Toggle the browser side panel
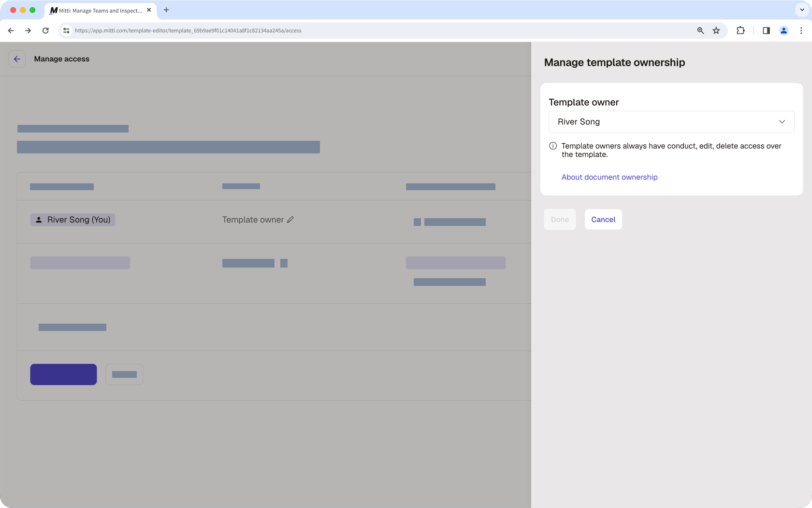 coord(766,30)
